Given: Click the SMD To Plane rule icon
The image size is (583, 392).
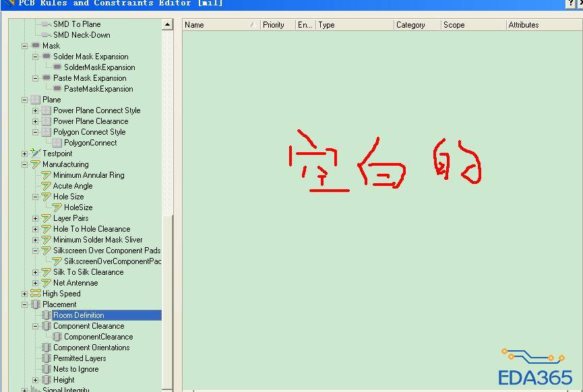Looking at the screenshot, I should tap(46, 24).
